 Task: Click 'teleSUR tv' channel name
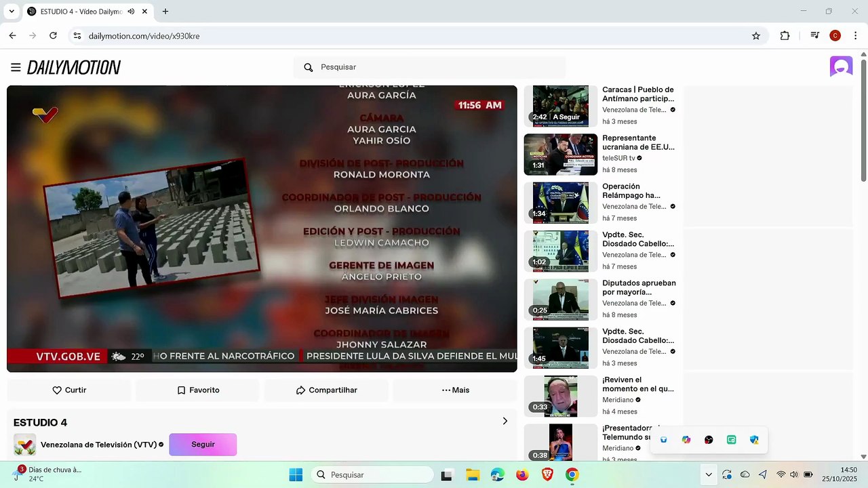tap(618, 158)
